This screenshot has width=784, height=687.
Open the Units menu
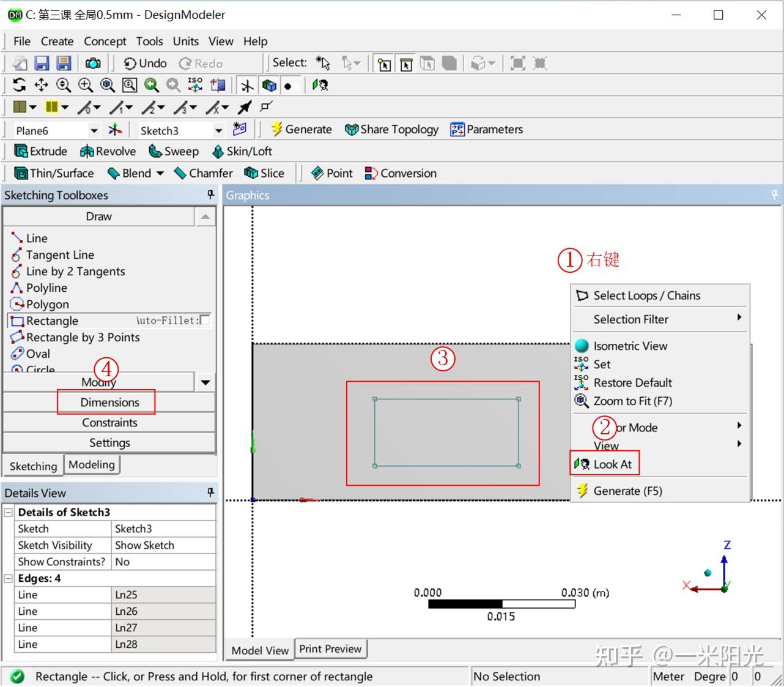pyautogui.click(x=185, y=41)
